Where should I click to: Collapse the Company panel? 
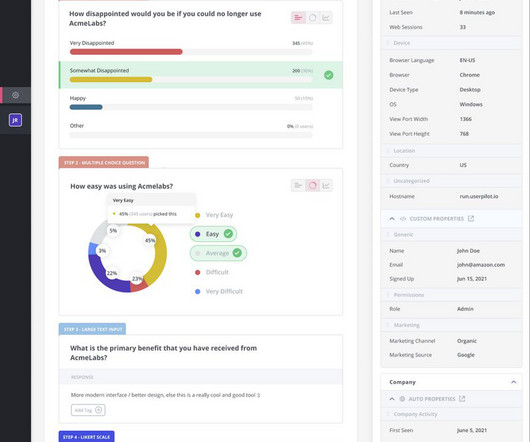[513, 382]
